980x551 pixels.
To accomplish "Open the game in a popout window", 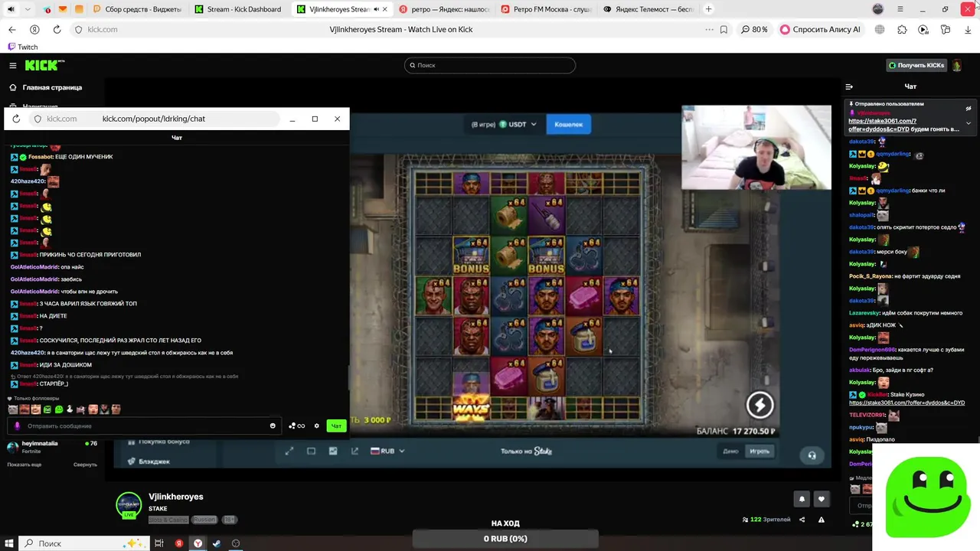I will click(354, 451).
